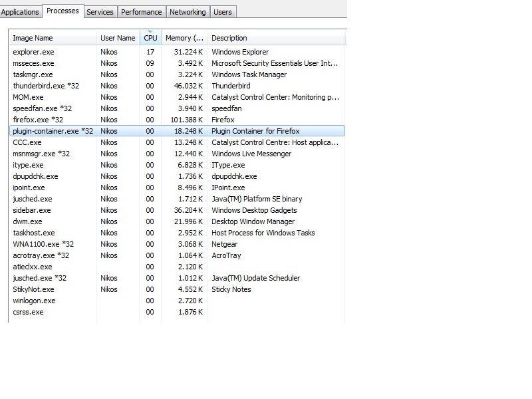Select the msseces.exe process
This screenshot has width=532, height=399.
(x=177, y=63)
